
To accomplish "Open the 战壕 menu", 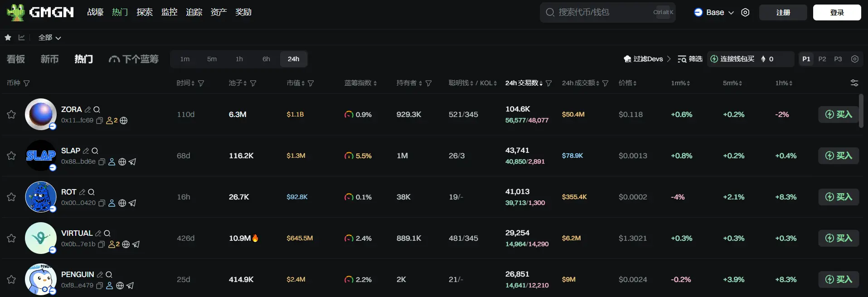I will (x=95, y=12).
